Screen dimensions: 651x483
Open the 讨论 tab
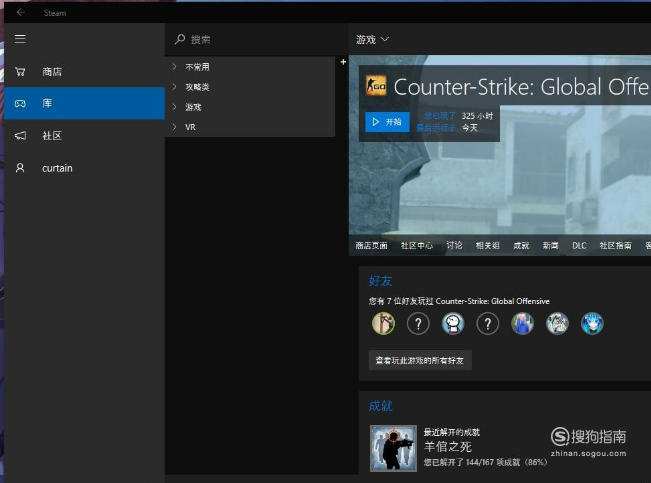click(x=454, y=245)
